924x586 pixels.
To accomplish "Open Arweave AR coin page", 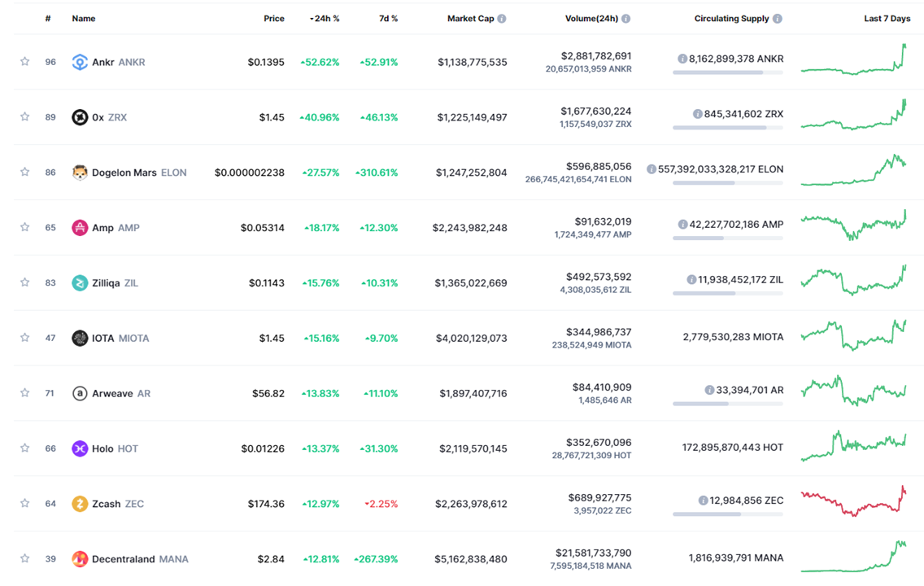I will (x=121, y=393).
